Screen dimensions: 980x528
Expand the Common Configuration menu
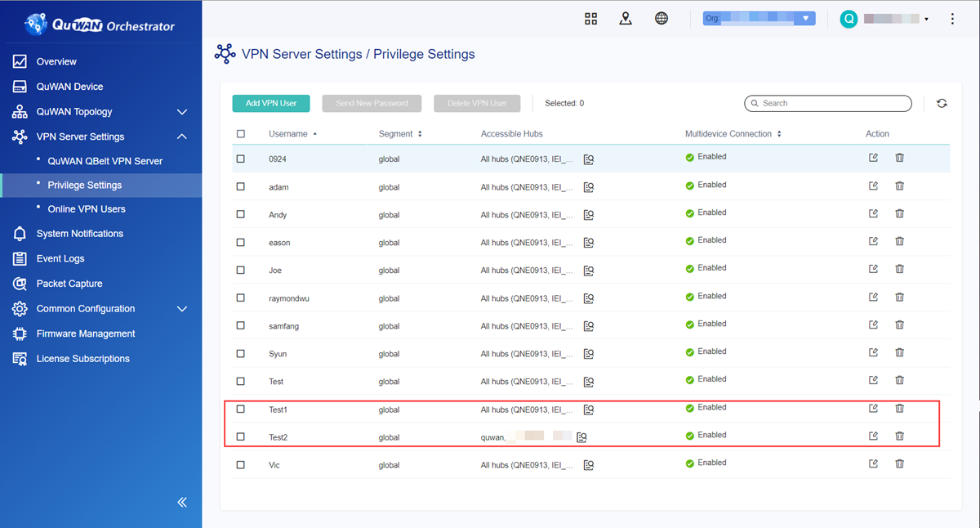coord(182,309)
